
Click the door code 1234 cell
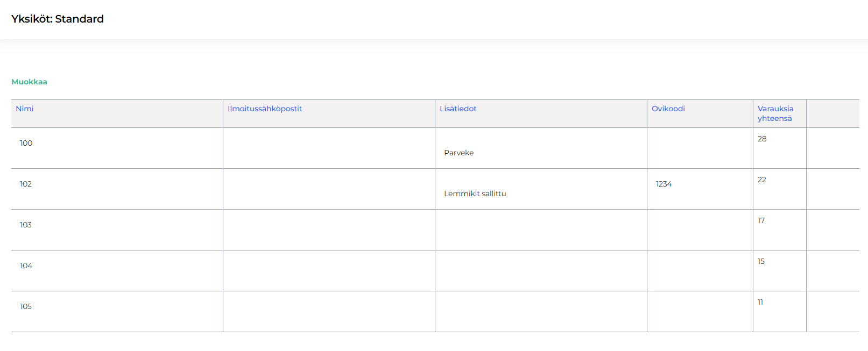[664, 184]
